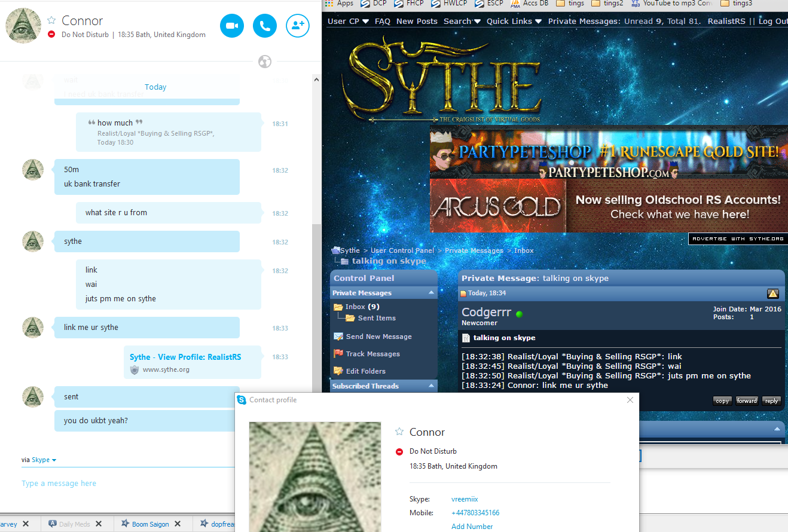Click the Skype name vreemiix
This screenshot has width=788, height=532.
pyautogui.click(x=465, y=499)
